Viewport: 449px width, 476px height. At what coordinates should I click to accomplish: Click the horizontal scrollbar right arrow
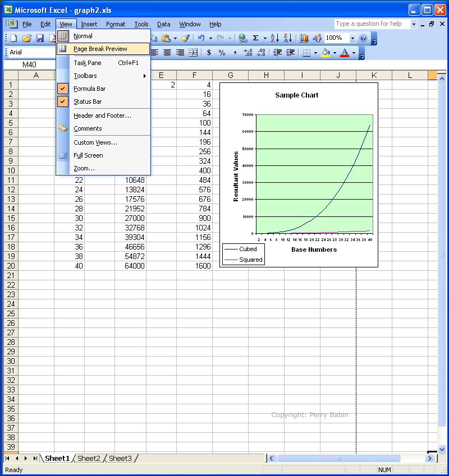coord(429,459)
